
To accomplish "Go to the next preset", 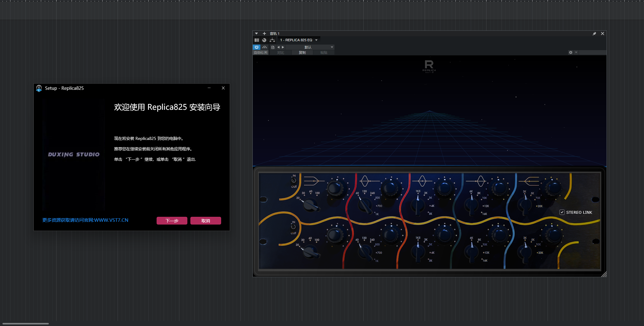I will click(x=283, y=47).
